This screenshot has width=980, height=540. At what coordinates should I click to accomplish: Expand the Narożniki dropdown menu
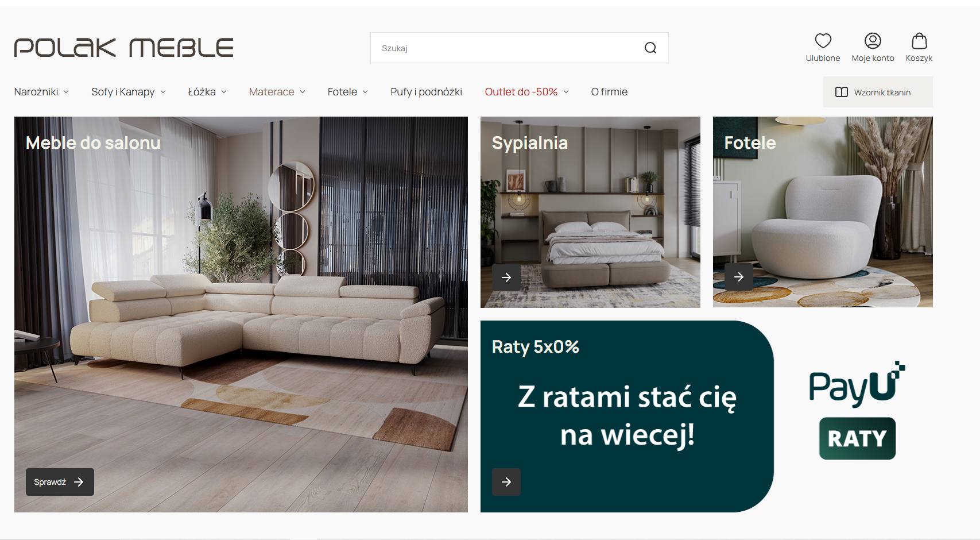[x=41, y=92]
